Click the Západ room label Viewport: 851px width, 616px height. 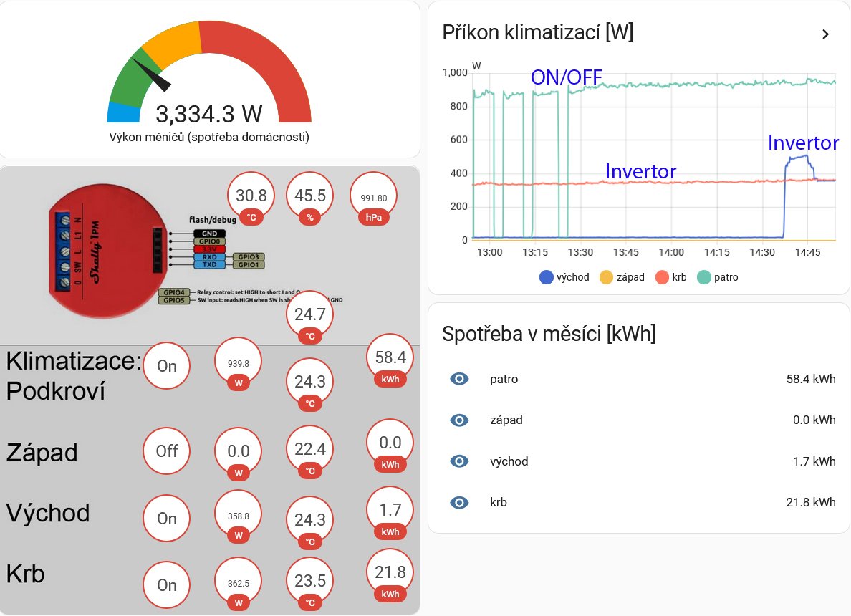(x=42, y=452)
